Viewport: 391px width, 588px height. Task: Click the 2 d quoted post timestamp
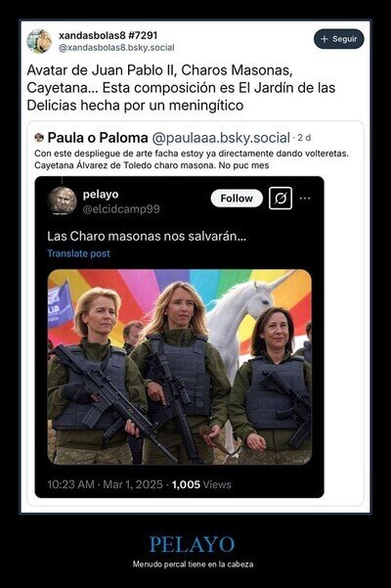pyautogui.click(x=304, y=138)
